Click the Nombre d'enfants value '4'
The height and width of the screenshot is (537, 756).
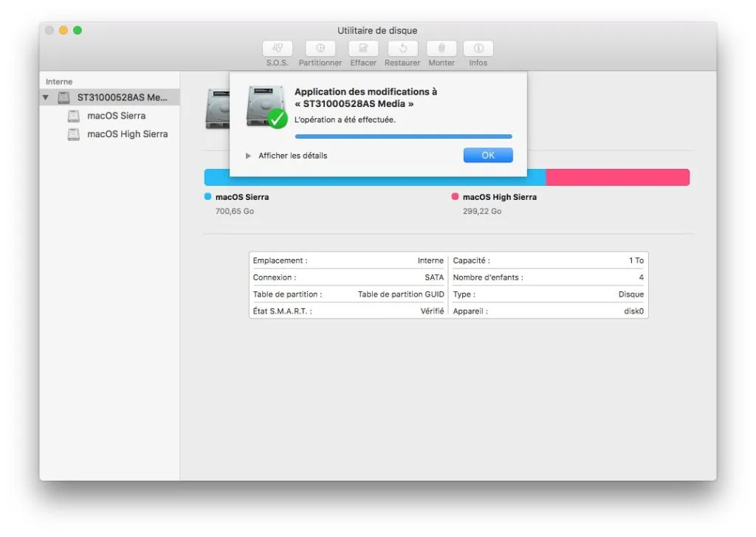coord(642,277)
